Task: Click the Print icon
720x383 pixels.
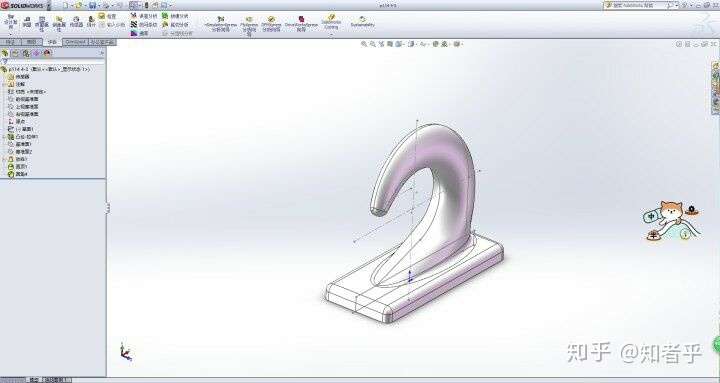Action: [x=107, y=6]
